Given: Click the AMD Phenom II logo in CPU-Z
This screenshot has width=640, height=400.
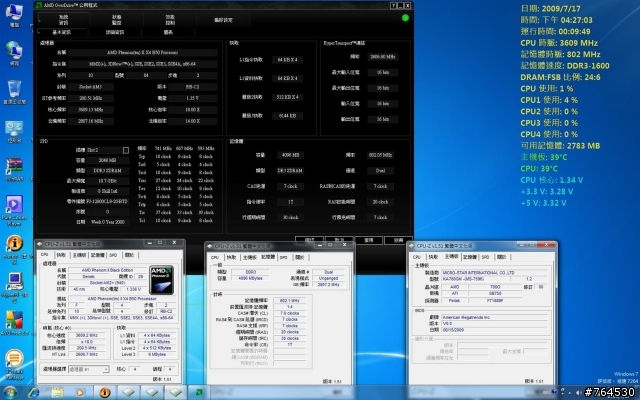Looking at the screenshot, I should pyautogui.click(x=162, y=280).
